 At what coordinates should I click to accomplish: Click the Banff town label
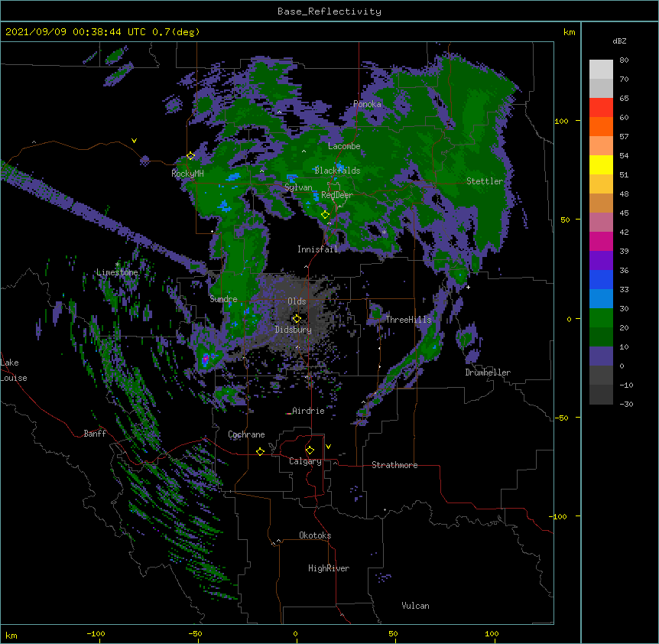click(95, 434)
